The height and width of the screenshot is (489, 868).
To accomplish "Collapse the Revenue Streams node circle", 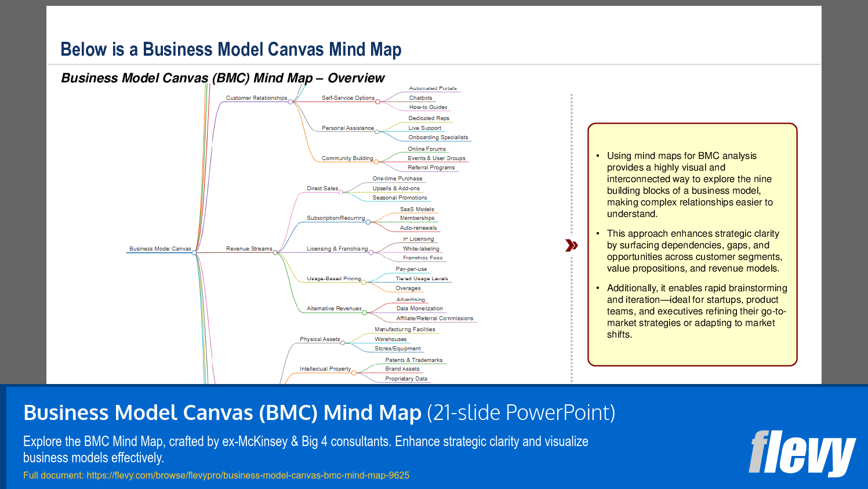I will [x=275, y=253].
